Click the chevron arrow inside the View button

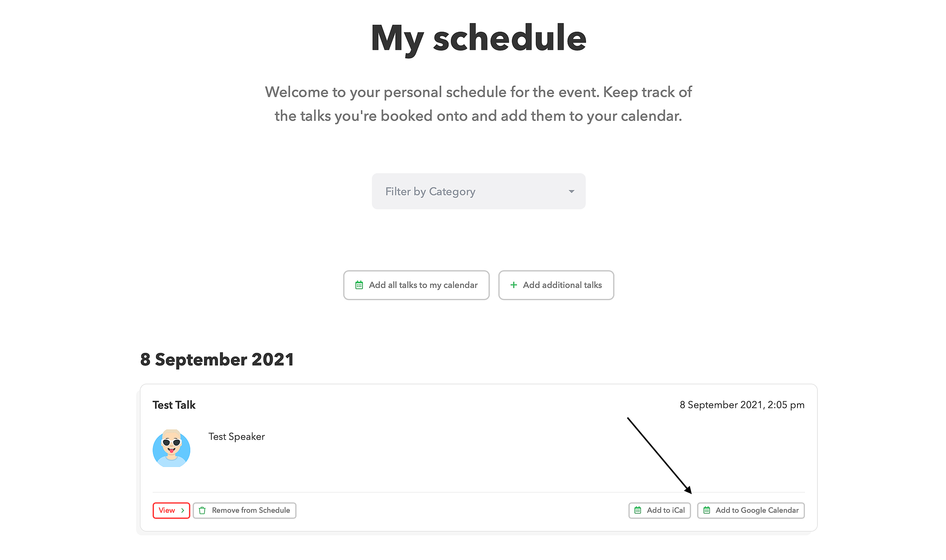pos(183,510)
